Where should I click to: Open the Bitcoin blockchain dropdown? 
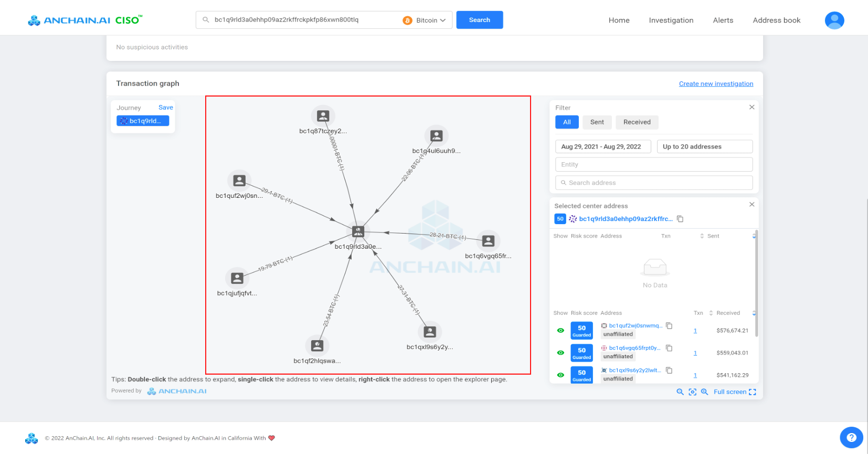tap(425, 20)
